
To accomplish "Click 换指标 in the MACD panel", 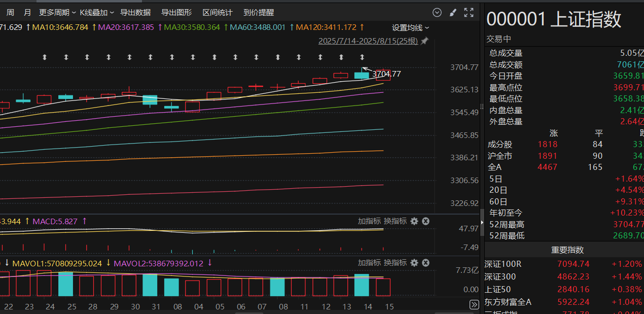I will tap(395, 221).
